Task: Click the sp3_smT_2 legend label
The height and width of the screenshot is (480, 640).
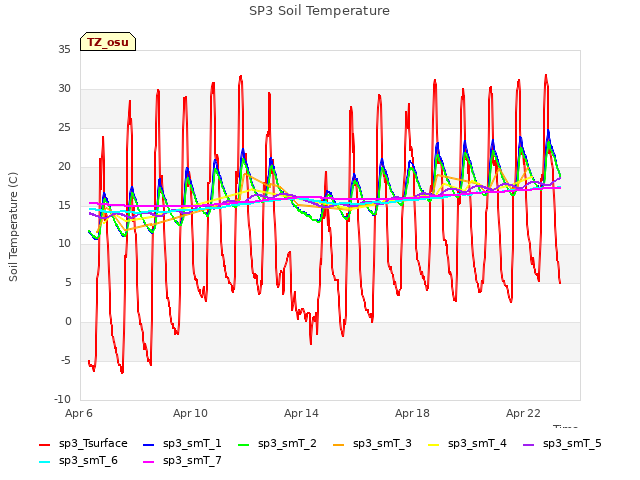Action: tap(287, 443)
